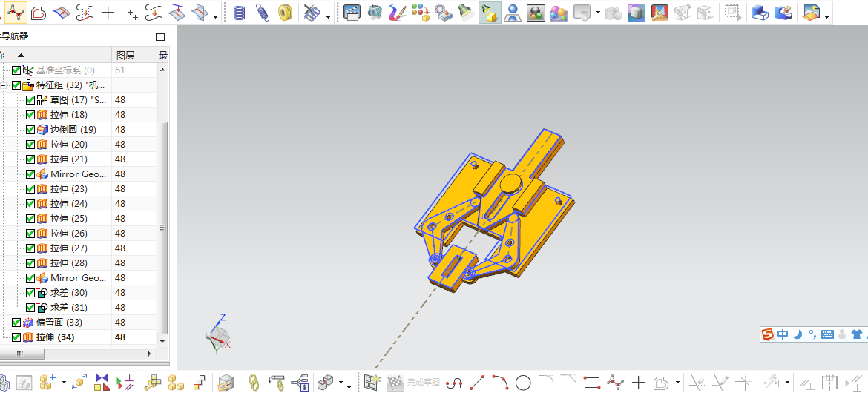Image resolution: width=868 pixels, height=393 pixels.
Task: Open dropdown arrow beside the grey screen icon
Action: point(599,12)
